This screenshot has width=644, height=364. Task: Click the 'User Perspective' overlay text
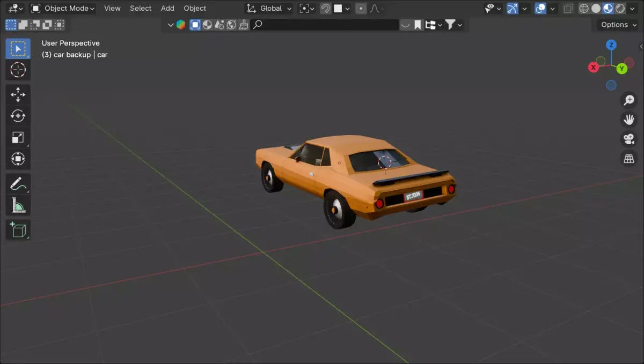point(71,43)
